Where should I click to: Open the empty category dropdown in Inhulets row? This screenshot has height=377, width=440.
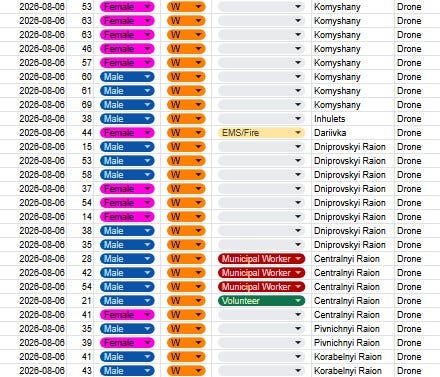[x=261, y=119]
